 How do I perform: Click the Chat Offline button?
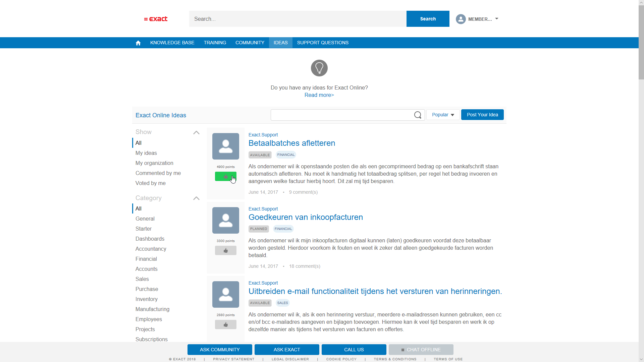[421, 350]
